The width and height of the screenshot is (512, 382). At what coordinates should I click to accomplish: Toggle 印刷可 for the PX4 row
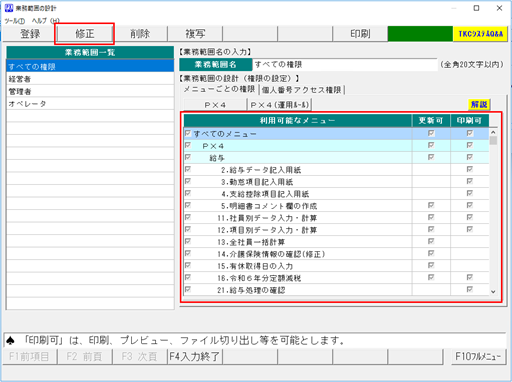click(x=470, y=145)
